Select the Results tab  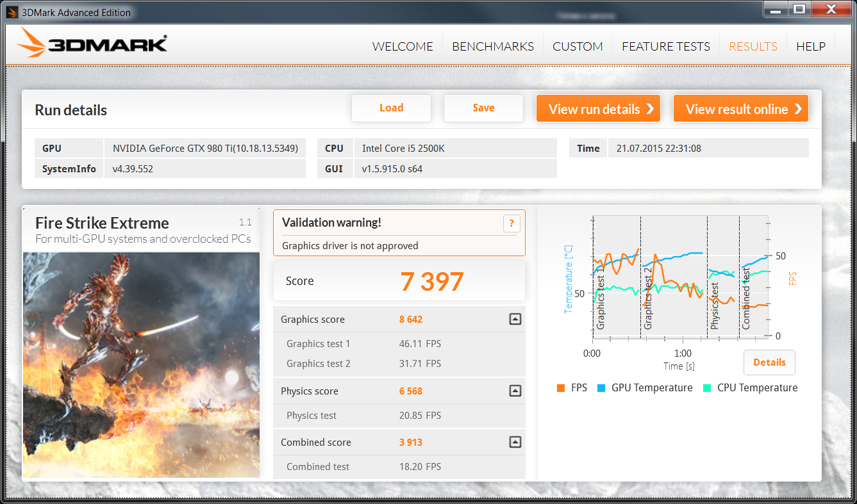[x=753, y=47]
